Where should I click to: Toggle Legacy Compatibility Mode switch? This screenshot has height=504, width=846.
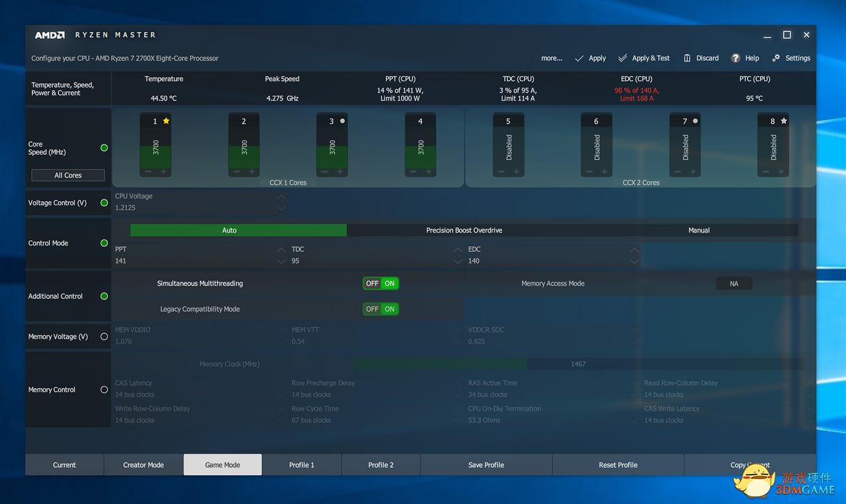point(381,309)
